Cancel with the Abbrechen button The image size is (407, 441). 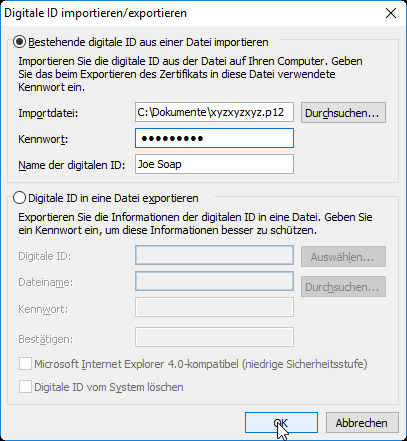tap(362, 423)
